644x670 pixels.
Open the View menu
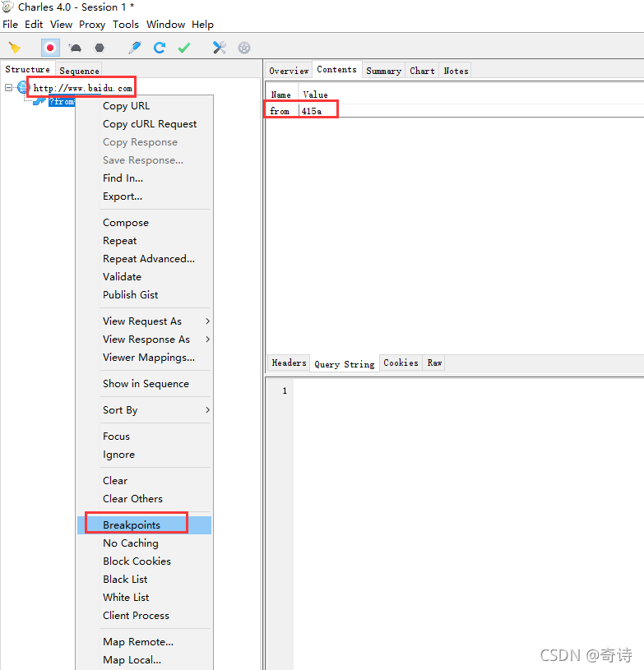(61, 25)
